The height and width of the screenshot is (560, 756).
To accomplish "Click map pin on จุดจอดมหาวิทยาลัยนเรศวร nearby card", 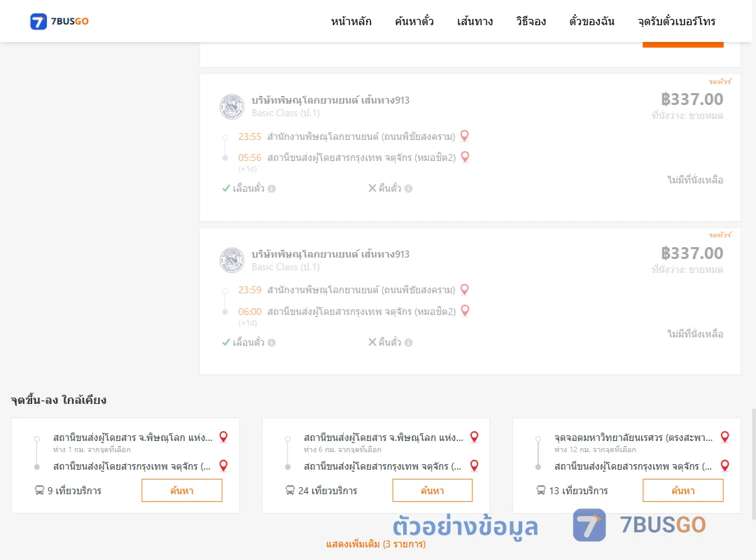I will 724,437.
